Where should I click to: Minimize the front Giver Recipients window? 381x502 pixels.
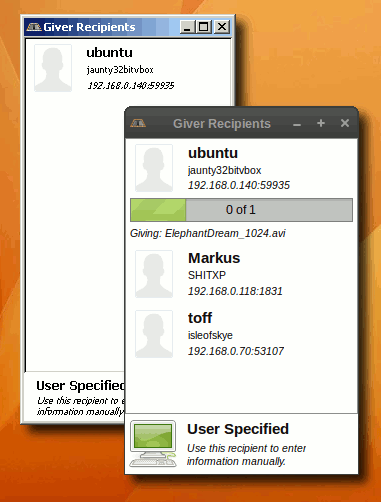click(297, 124)
